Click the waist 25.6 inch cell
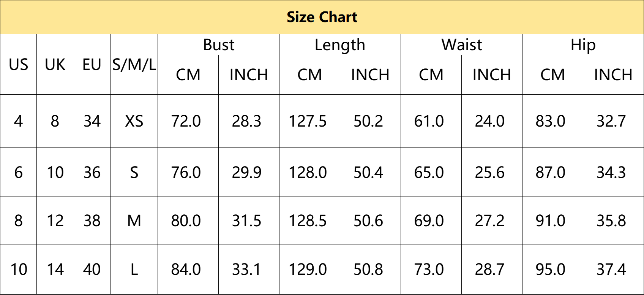This screenshot has height=295, width=644. [492, 172]
